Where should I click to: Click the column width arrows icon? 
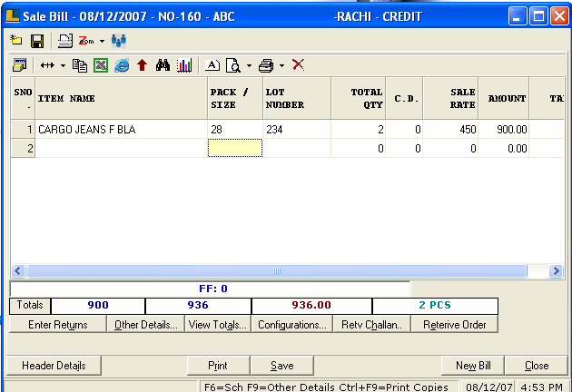pyautogui.click(x=47, y=65)
